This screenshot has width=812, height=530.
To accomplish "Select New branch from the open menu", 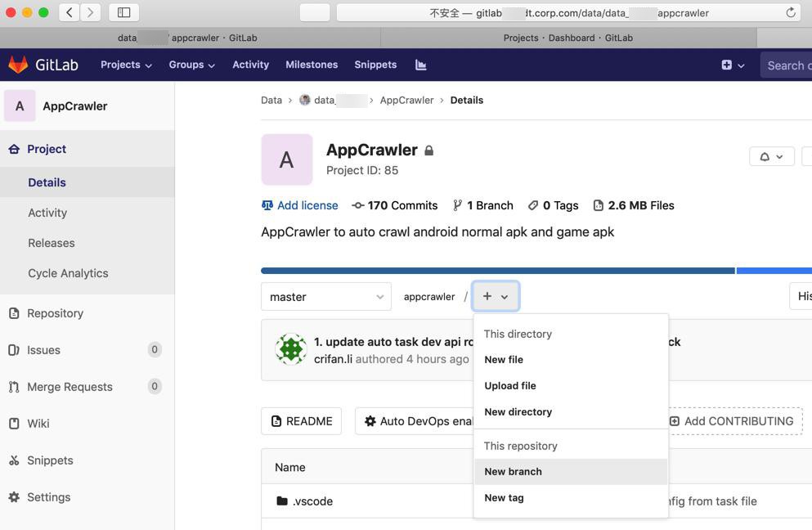I will [x=513, y=472].
